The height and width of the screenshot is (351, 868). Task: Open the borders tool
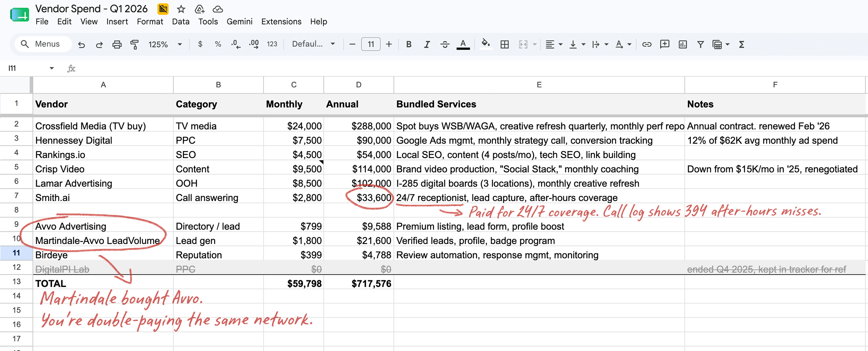[504, 44]
